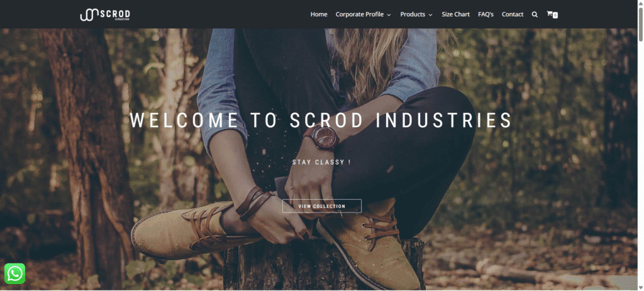Expand the Products chevron arrow
644x291 pixels.
click(x=430, y=15)
